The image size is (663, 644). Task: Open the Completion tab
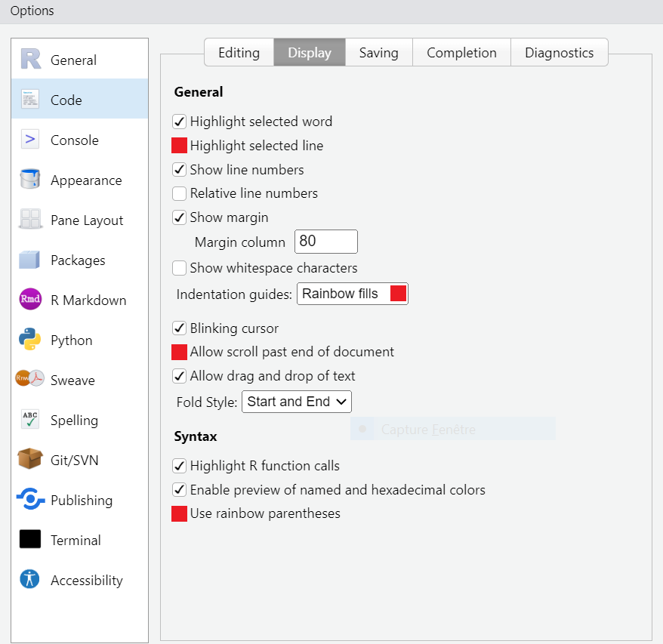pos(461,53)
